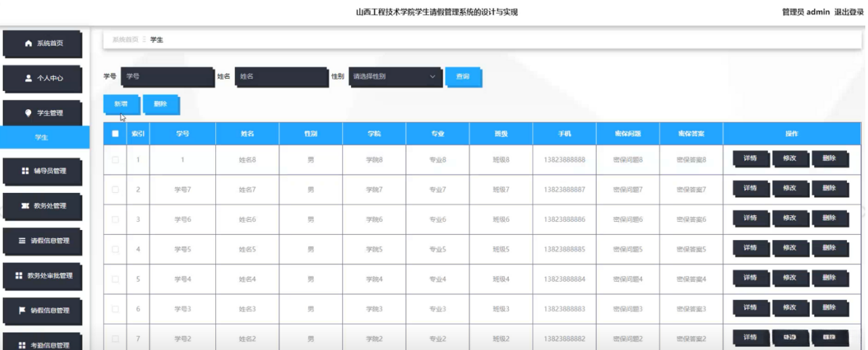Click the 学号 search input field
The width and height of the screenshot is (868, 350).
point(167,77)
